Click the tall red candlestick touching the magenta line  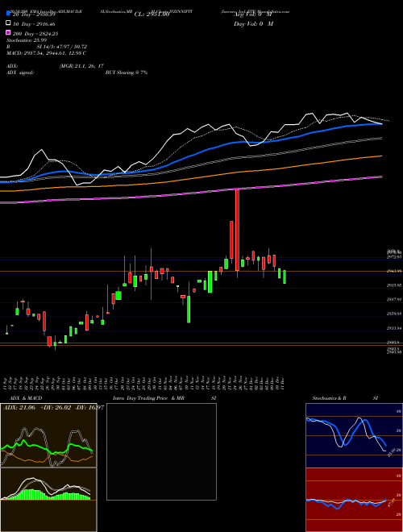pos(237,230)
